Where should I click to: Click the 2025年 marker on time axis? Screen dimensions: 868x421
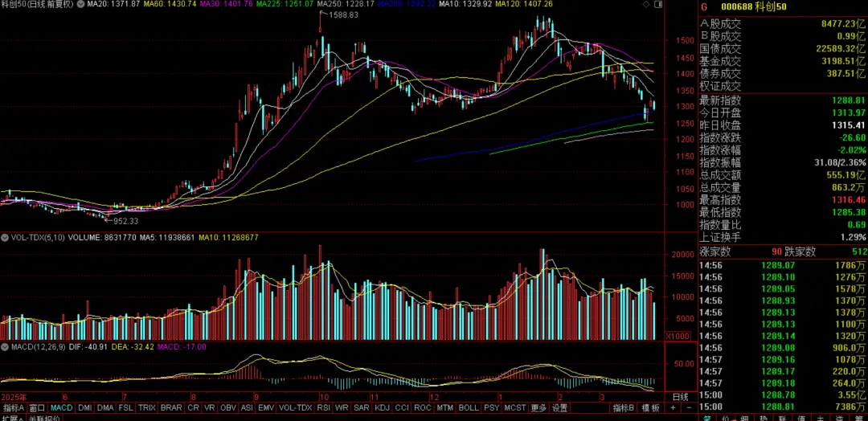tap(12, 397)
